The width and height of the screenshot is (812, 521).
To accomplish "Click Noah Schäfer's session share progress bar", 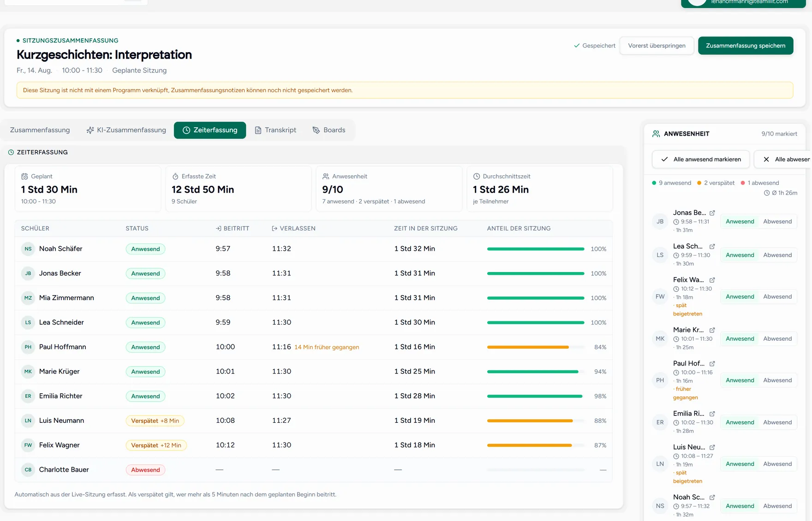I will pyautogui.click(x=536, y=249).
